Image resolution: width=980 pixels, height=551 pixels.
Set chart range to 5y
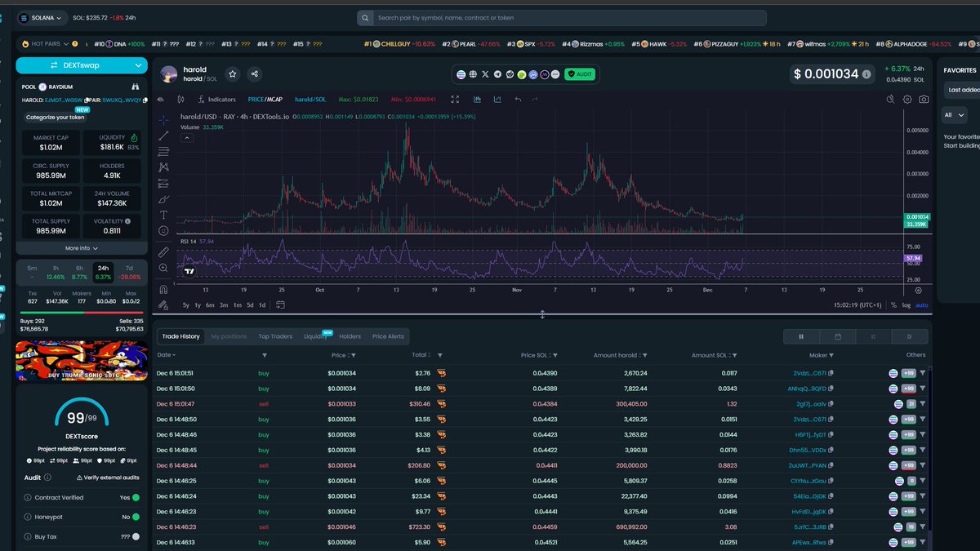185,305
